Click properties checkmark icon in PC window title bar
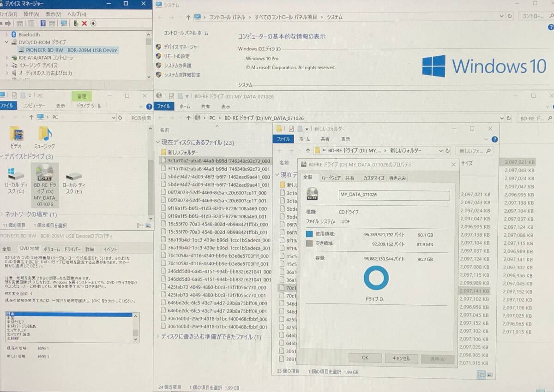The height and width of the screenshot is (392, 554). click(14, 95)
